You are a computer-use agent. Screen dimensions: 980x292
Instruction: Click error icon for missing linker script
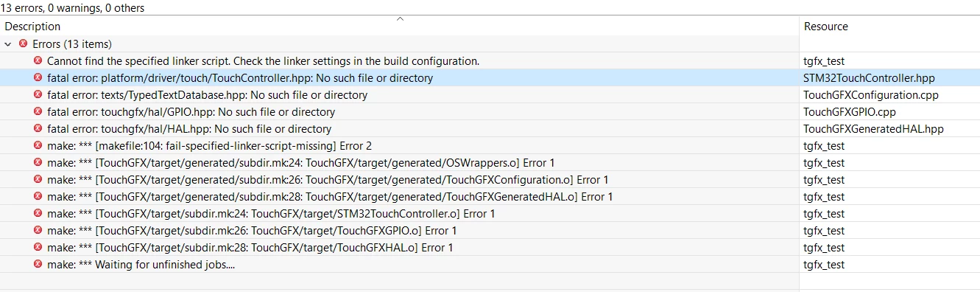pos(38,61)
